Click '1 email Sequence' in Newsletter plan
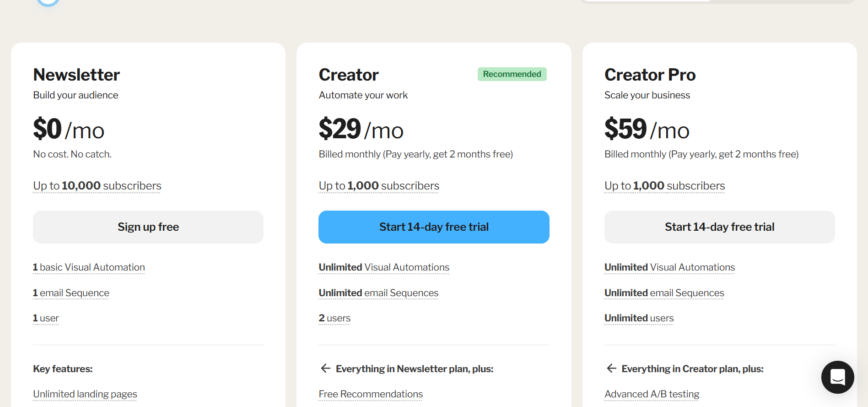The width and height of the screenshot is (868, 407). click(71, 293)
